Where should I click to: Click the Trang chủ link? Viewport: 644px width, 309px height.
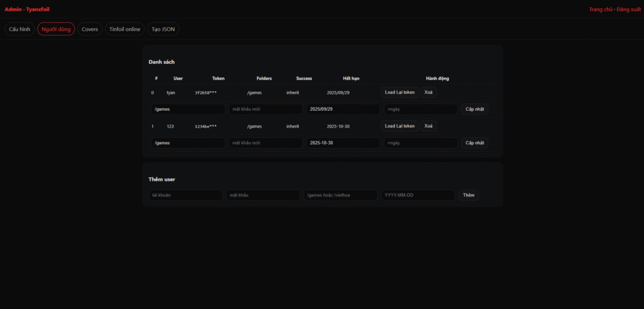pyautogui.click(x=601, y=9)
